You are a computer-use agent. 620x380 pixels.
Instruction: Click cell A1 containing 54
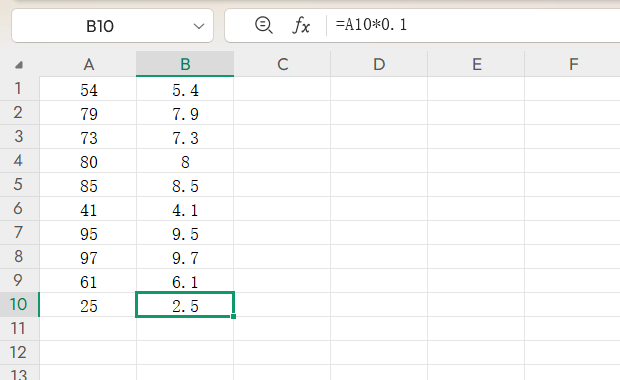pyautogui.click(x=88, y=89)
